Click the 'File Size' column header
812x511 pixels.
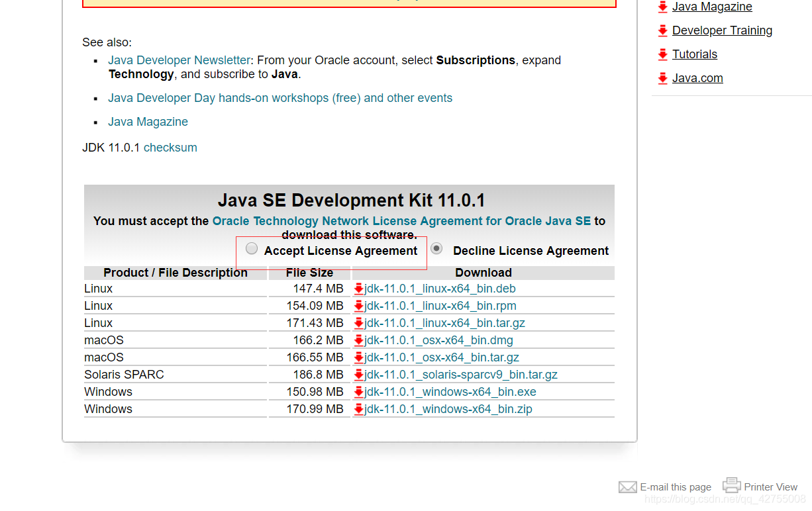pyautogui.click(x=309, y=273)
